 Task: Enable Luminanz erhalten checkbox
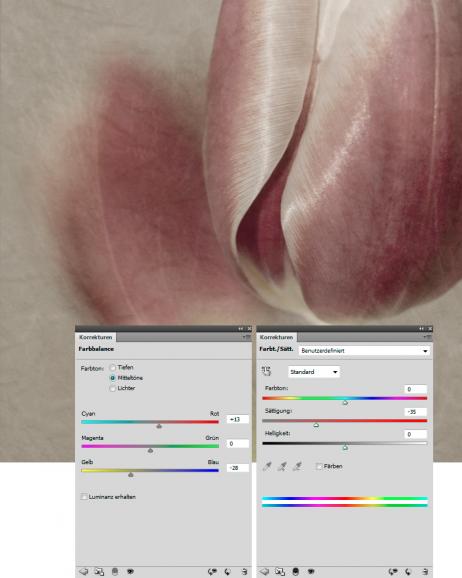point(84,497)
